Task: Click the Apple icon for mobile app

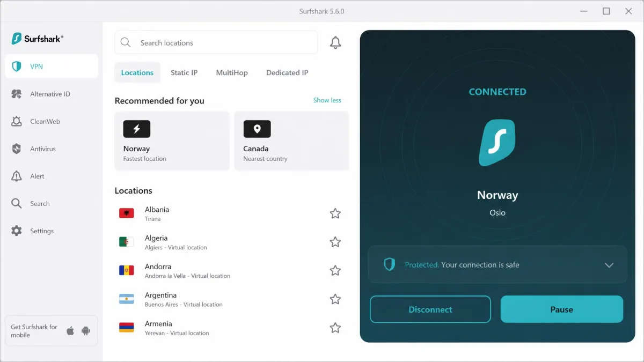Action: 70,331
